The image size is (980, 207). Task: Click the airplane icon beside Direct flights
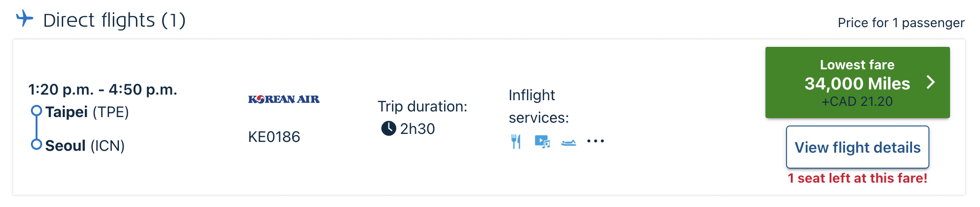[x=25, y=19]
